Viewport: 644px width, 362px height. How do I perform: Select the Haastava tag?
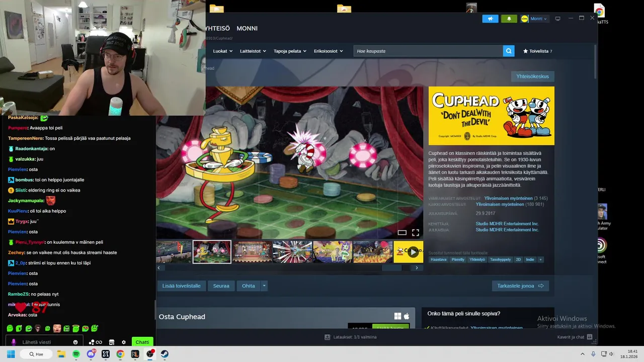pyautogui.click(x=438, y=259)
